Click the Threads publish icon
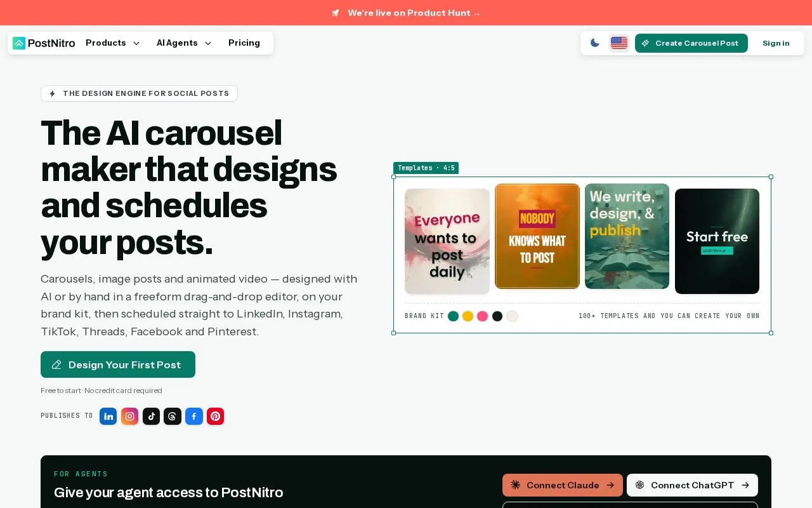Viewport: 812px width, 508px height. [173, 417]
